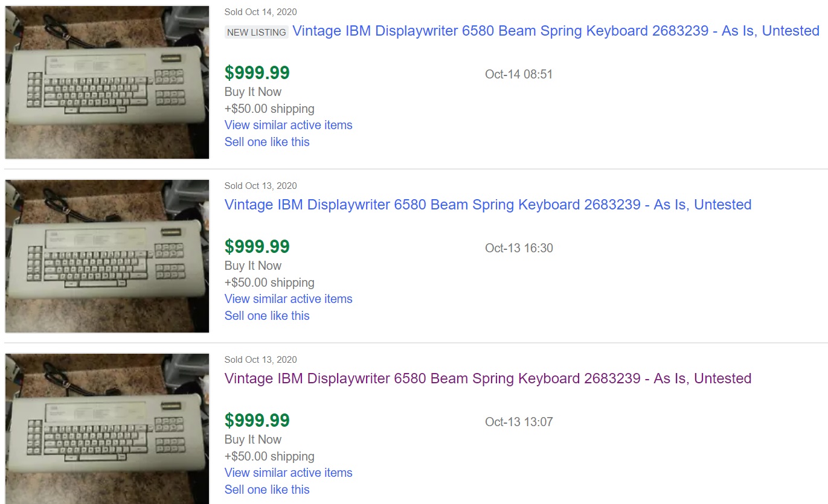This screenshot has width=828, height=504.
Task: Open the Oct-13 16:30 keyboard listing title
Action: 487,205
